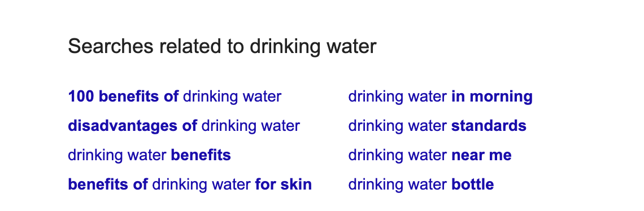Open the 'drinking water in morning' link

click(x=440, y=96)
